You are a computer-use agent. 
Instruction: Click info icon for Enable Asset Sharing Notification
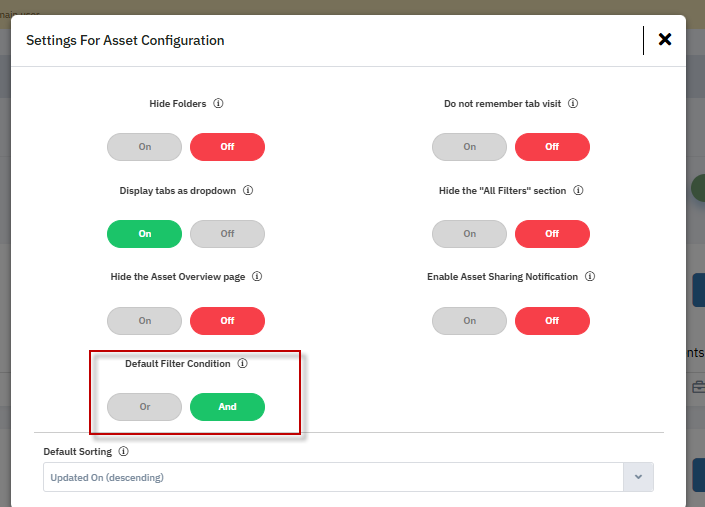pos(590,277)
